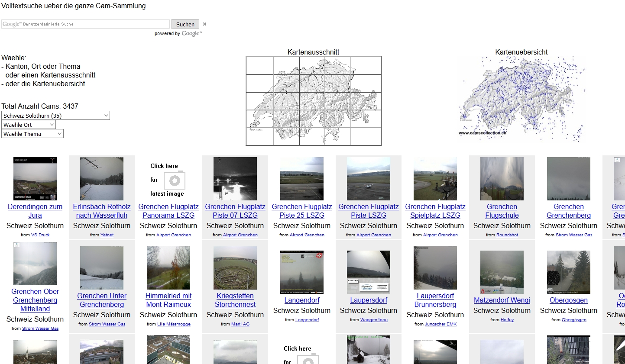Open the Laupersdorf cam thumbnail

tap(369, 272)
